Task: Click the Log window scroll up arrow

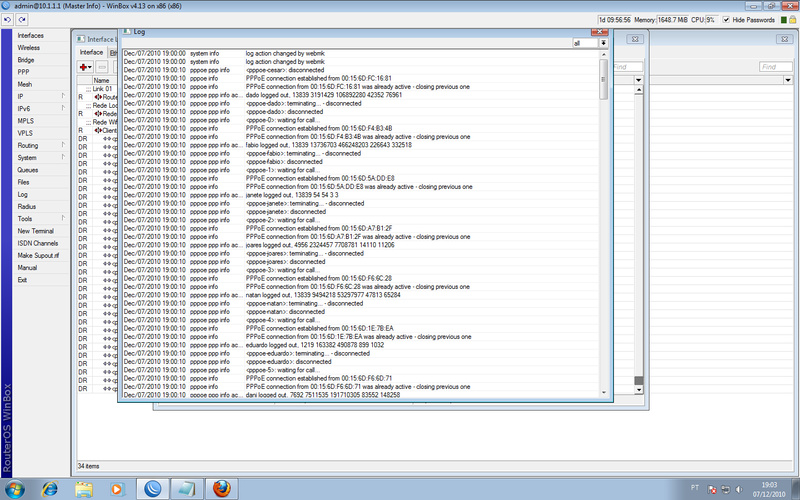Action: (604, 54)
